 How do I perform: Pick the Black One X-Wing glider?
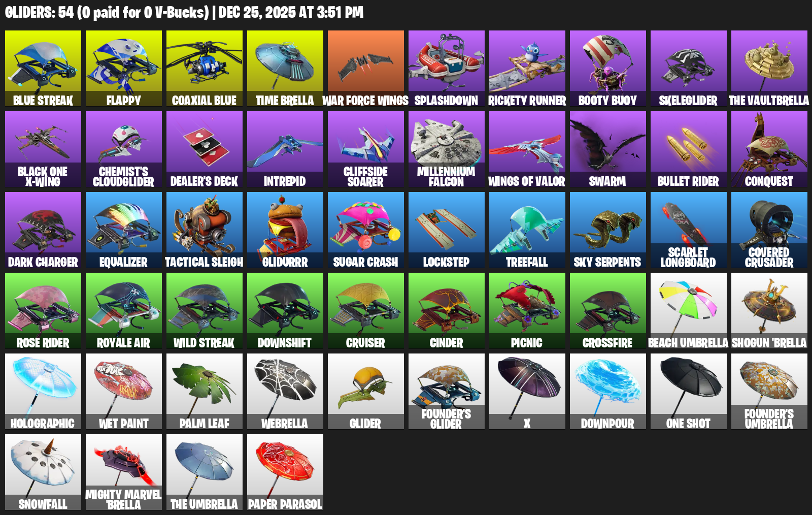click(x=43, y=149)
